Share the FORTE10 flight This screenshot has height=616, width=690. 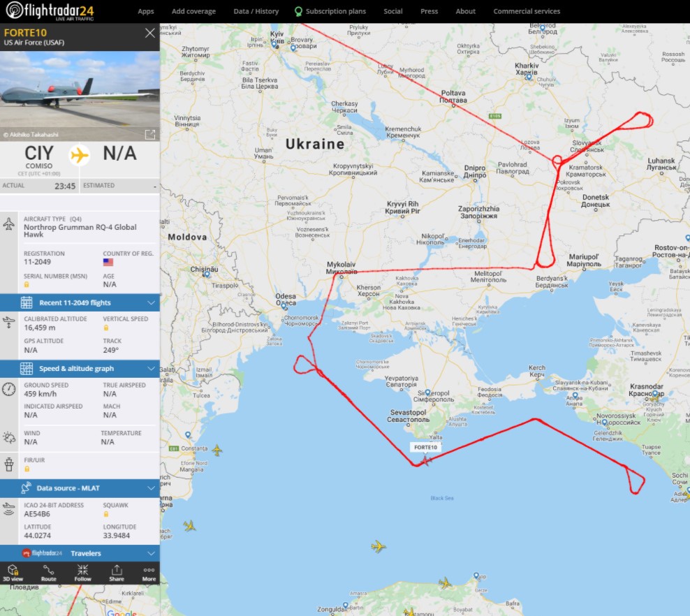(117, 573)
